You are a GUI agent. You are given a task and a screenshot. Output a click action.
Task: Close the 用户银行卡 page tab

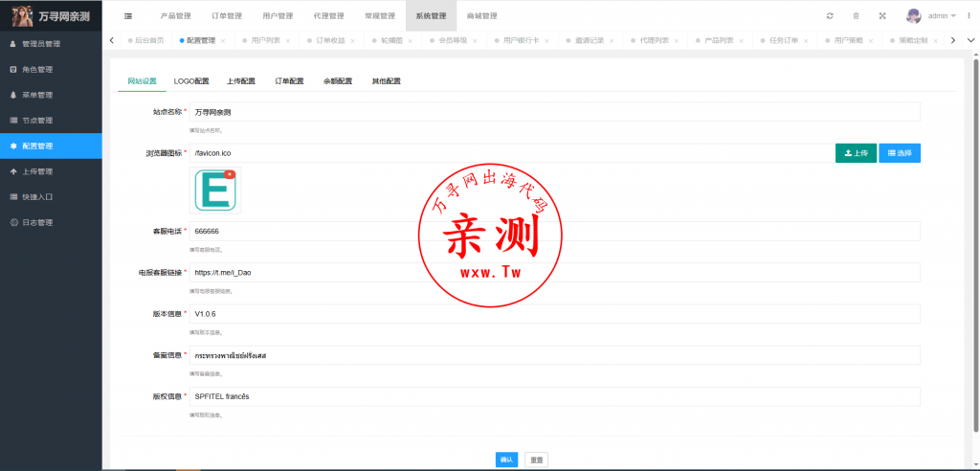pyautogui.click(x=546, y=40)
